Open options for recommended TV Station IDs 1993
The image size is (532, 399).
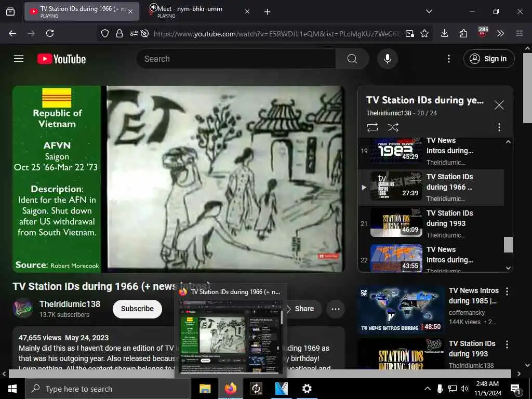coord(507,344)
